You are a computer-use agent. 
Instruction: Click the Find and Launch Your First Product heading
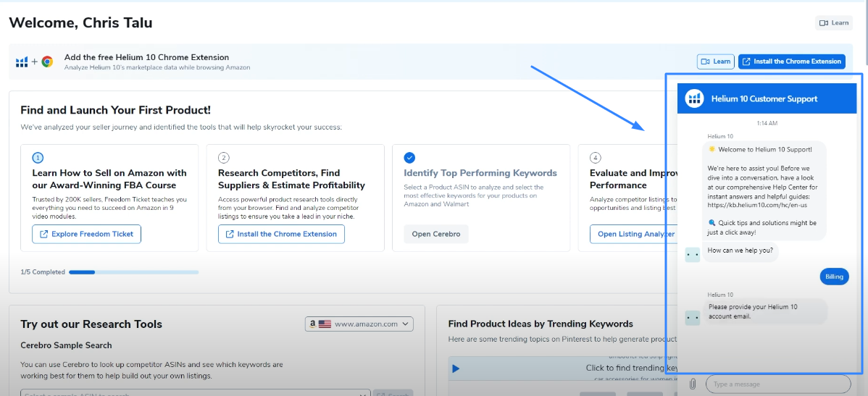pyautogui.click(x=116, y=110)
